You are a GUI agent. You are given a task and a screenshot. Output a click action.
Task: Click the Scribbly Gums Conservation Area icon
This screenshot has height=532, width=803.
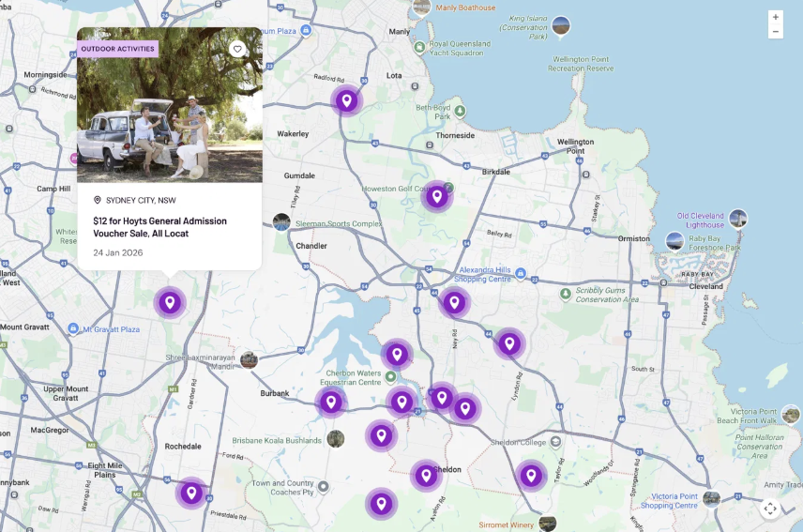[565, 294]
